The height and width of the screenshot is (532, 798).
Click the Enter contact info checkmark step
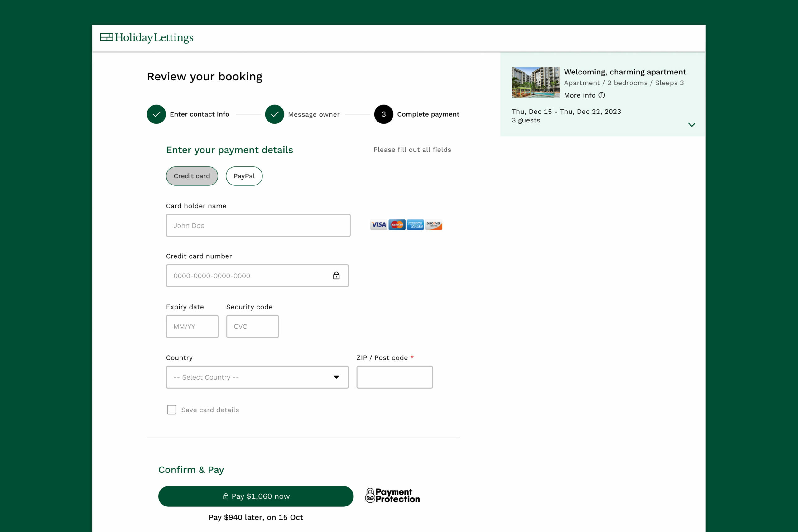(156, 114)
